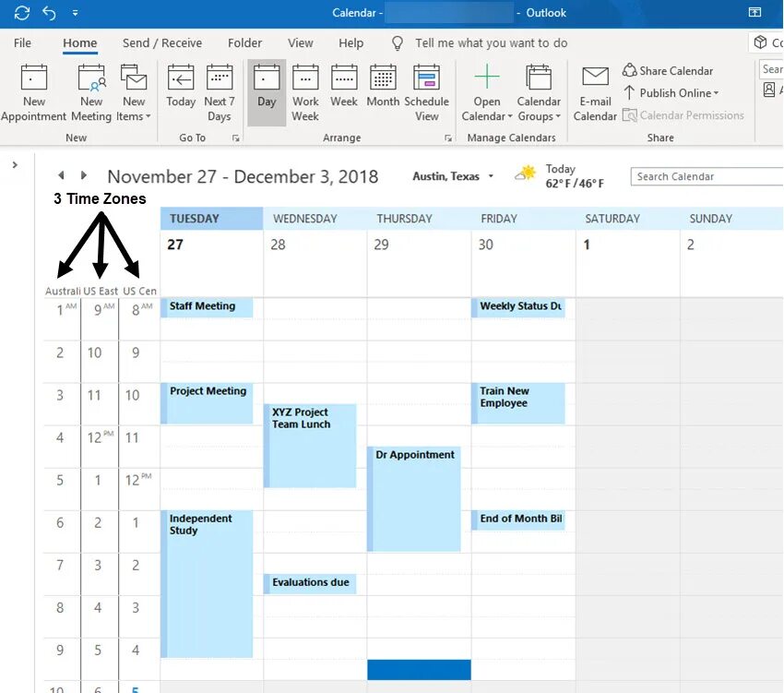Select the Dr Appointment event
Viewport: 784px width, 693px height.
414,499
